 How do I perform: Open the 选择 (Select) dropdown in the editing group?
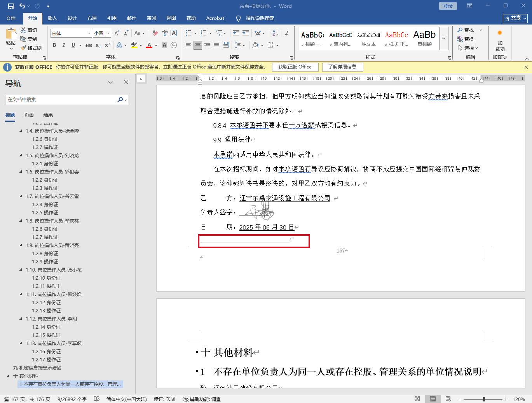[468, 48]
